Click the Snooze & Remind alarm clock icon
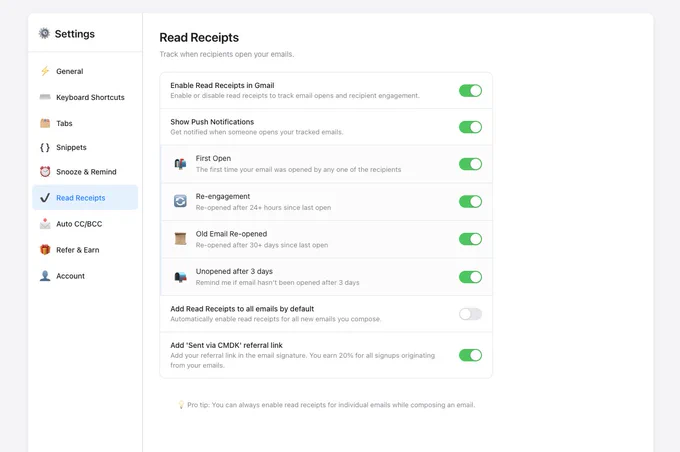Screen dimensions: 680x452 point(45,172)
